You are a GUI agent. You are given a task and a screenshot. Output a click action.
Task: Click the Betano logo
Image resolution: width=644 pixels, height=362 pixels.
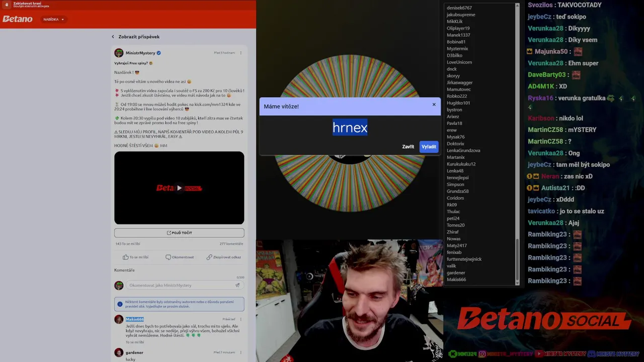(17, 19)
